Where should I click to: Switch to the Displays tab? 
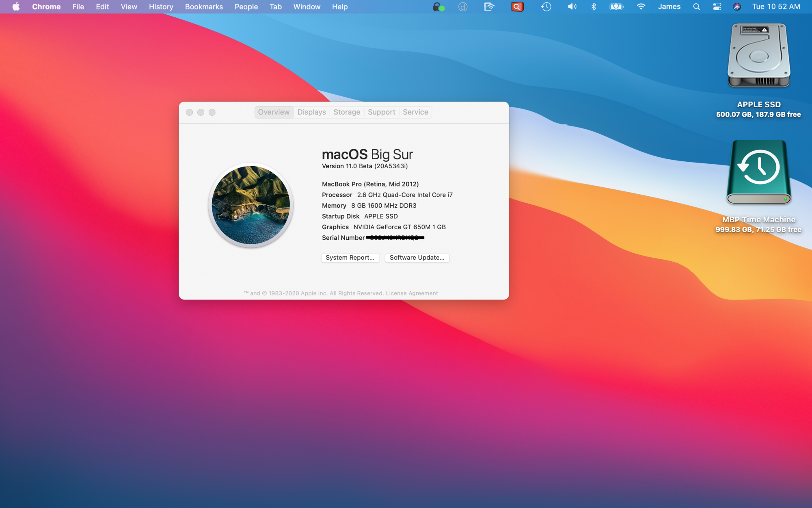(311, 112)
